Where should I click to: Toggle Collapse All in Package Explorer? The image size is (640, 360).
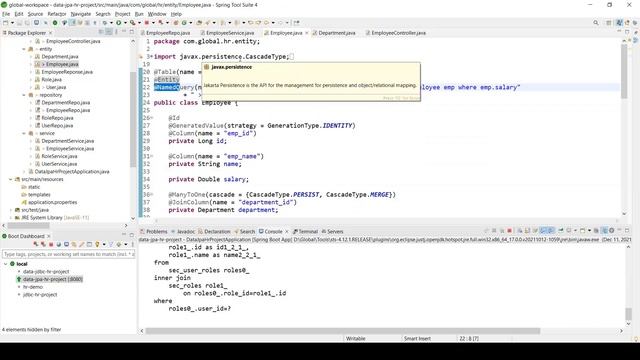coord(101,32)
